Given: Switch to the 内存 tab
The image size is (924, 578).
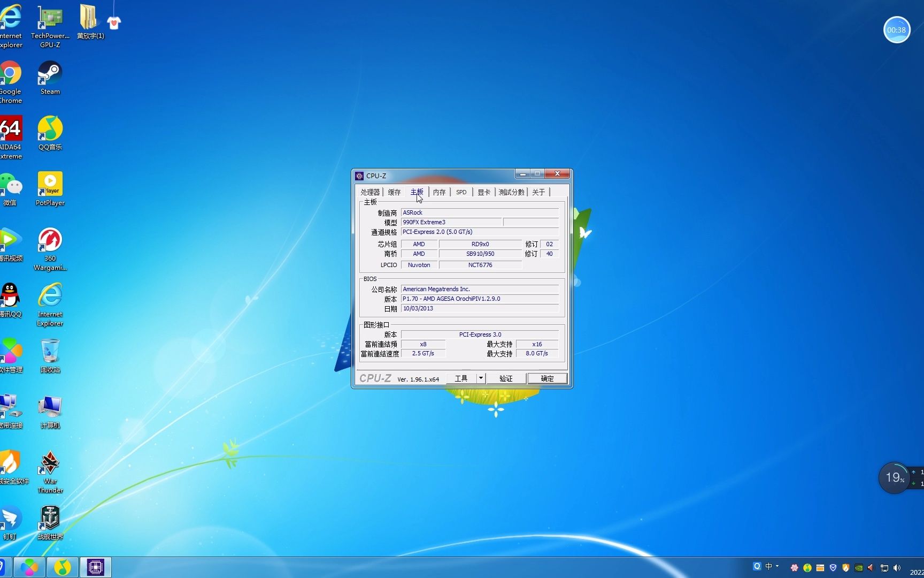Looking at the screenshot, I should pyautogui.click(x=440, y=192).
